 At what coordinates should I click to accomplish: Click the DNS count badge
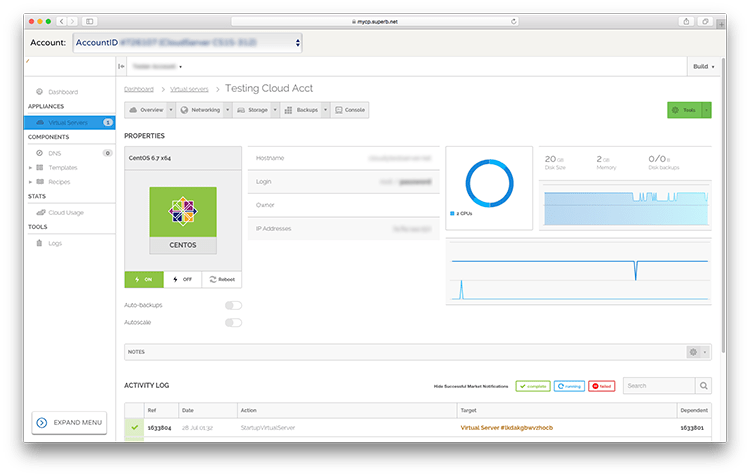click(108, 153)
